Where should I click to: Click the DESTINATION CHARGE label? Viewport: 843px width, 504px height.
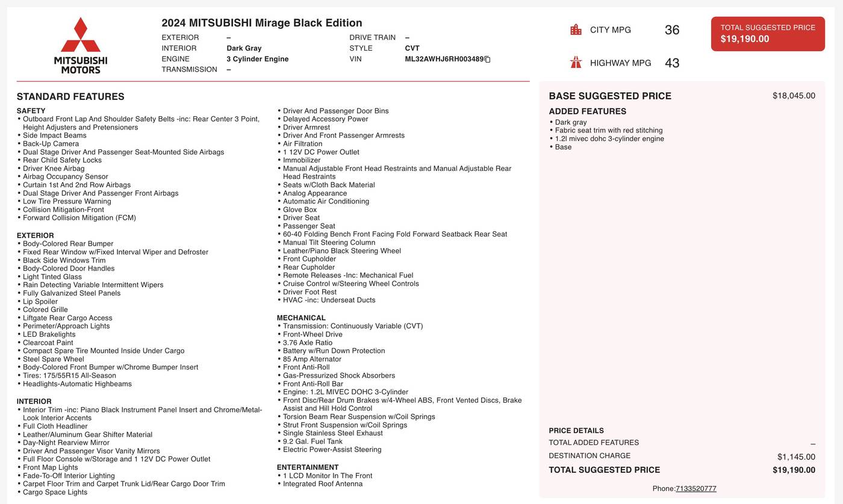click(x=589, y=456)
